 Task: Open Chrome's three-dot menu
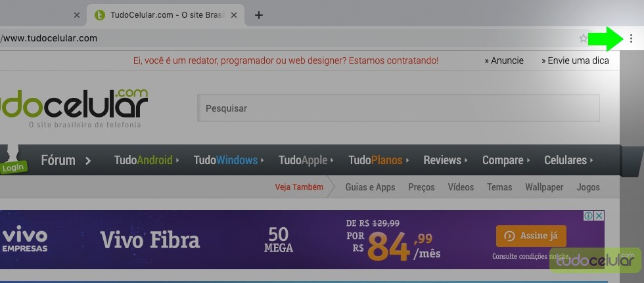[631, 39]
